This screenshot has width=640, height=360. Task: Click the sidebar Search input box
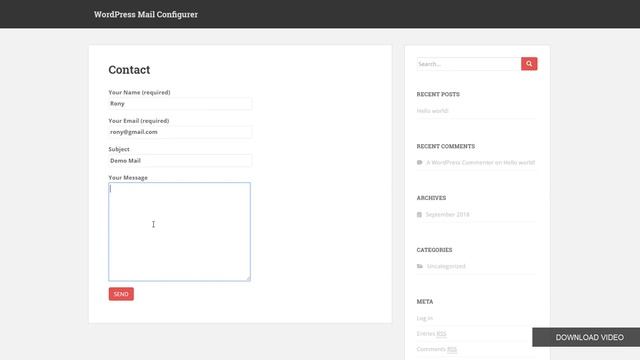(x=469, y=64)
